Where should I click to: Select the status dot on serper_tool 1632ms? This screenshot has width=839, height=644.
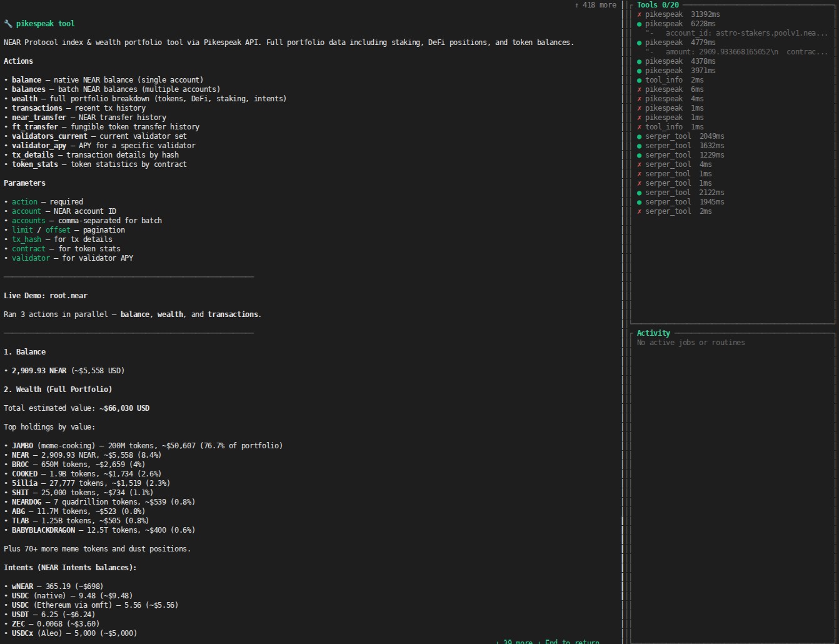[x=639, y=146]
